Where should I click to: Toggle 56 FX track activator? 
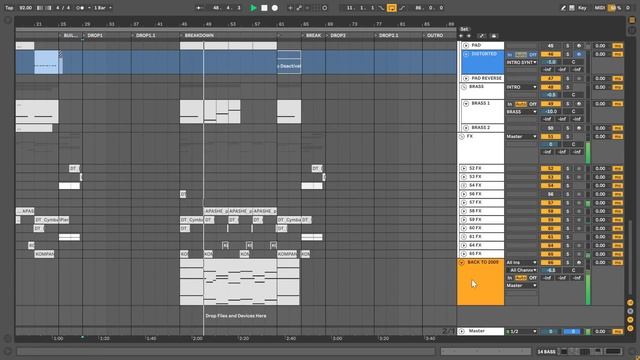click(551, 194)
